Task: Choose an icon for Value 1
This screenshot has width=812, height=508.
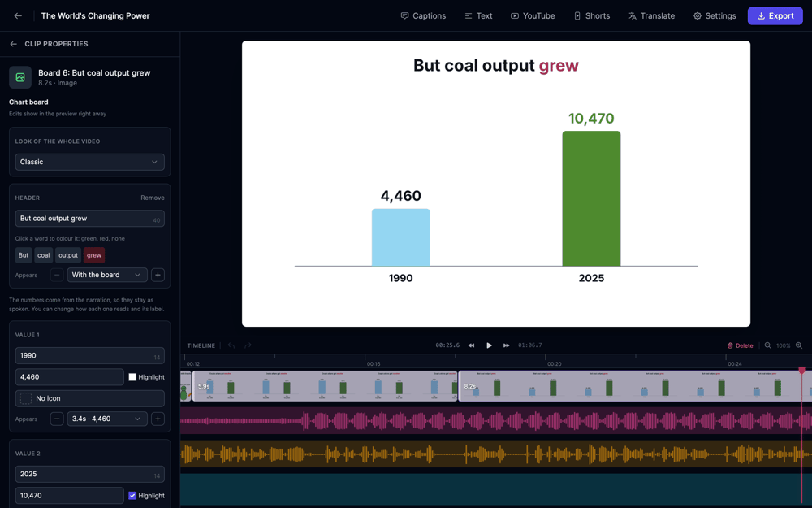Action: coord(89,398)
